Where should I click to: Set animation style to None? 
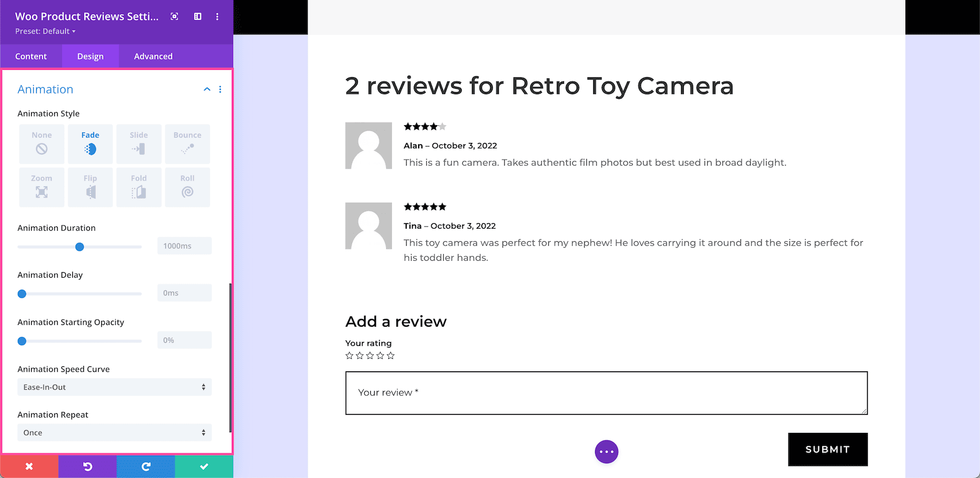click(41, 144)
